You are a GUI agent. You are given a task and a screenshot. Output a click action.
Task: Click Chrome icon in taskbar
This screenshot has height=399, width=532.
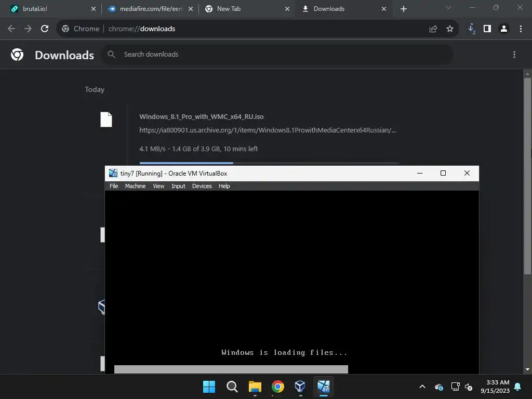pyautogui.click(x=277, y=387)
